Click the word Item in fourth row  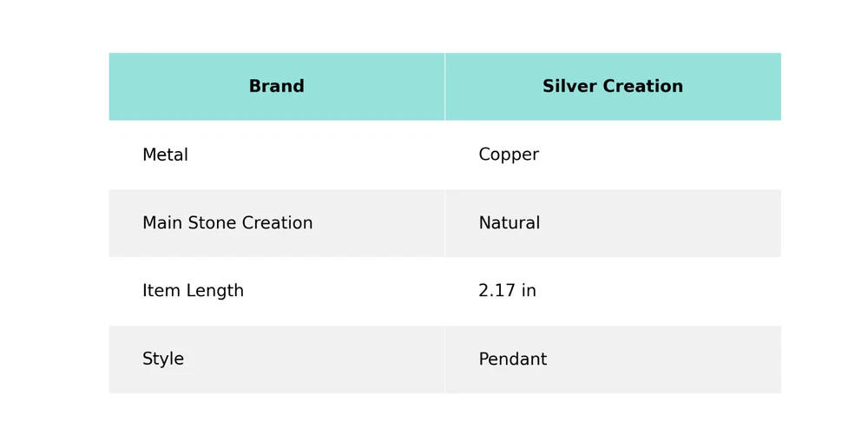tap(157, 292)
